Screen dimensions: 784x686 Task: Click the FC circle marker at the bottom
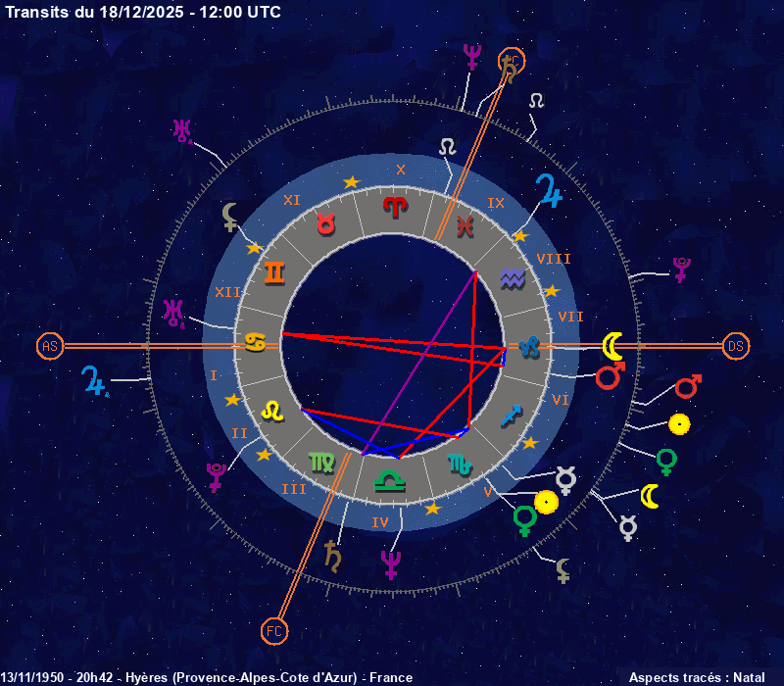tap(274, 631)
